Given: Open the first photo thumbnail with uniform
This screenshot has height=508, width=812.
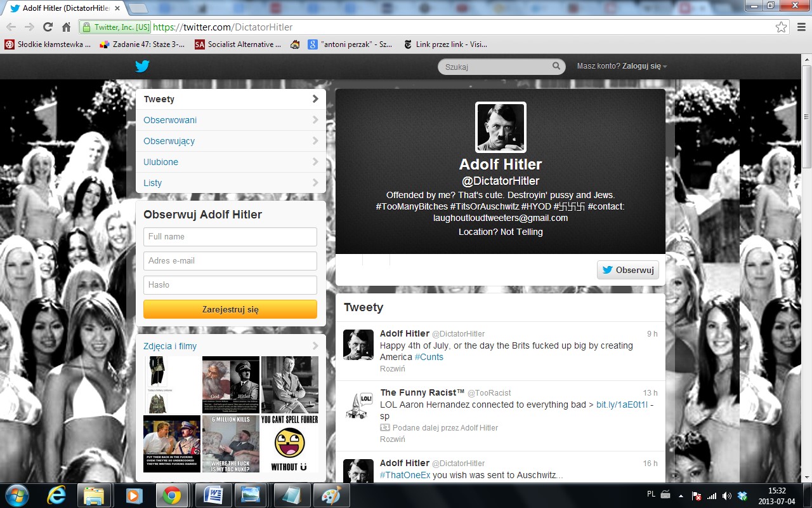Looking at the screenshot, I should 172,385.
